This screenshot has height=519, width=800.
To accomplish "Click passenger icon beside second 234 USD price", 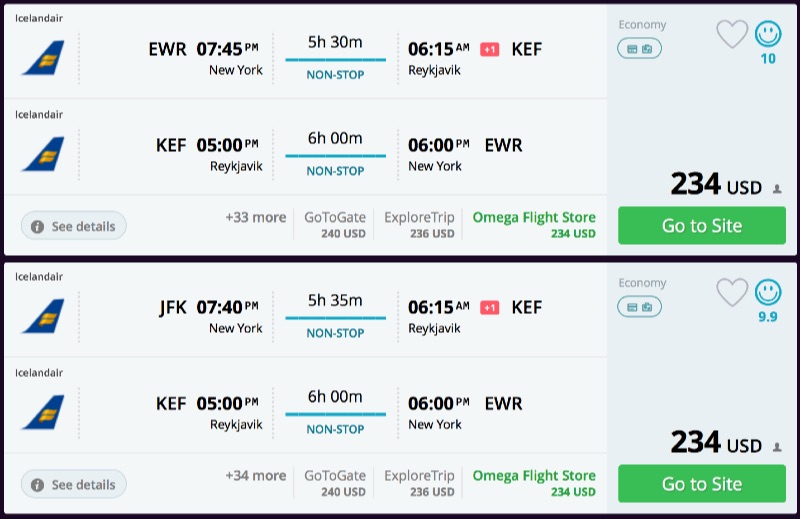I will click(778, 446).
